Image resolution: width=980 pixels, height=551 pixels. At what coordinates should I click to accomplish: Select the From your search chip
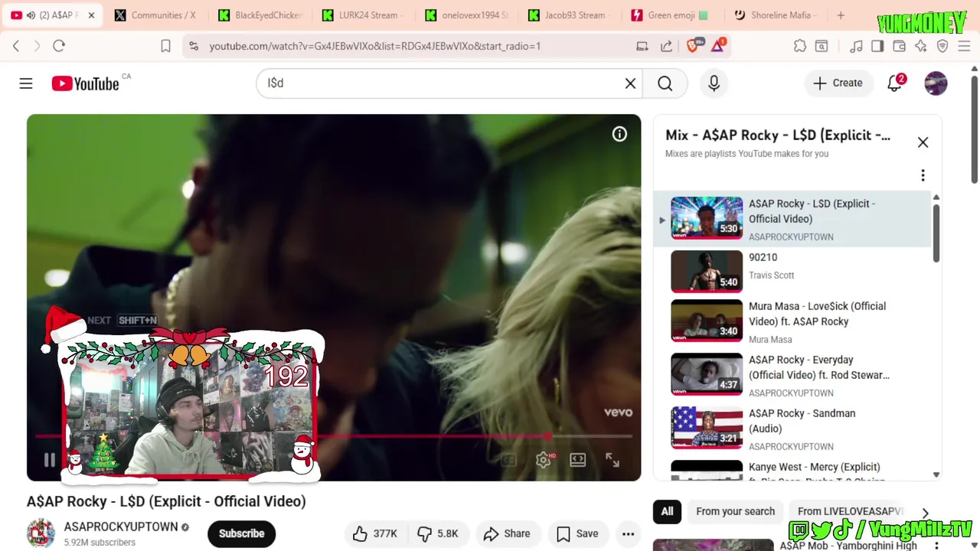735,512
